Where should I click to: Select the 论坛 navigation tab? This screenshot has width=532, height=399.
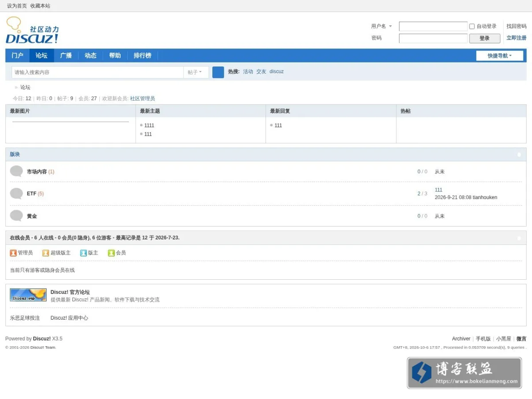(42, 55)
